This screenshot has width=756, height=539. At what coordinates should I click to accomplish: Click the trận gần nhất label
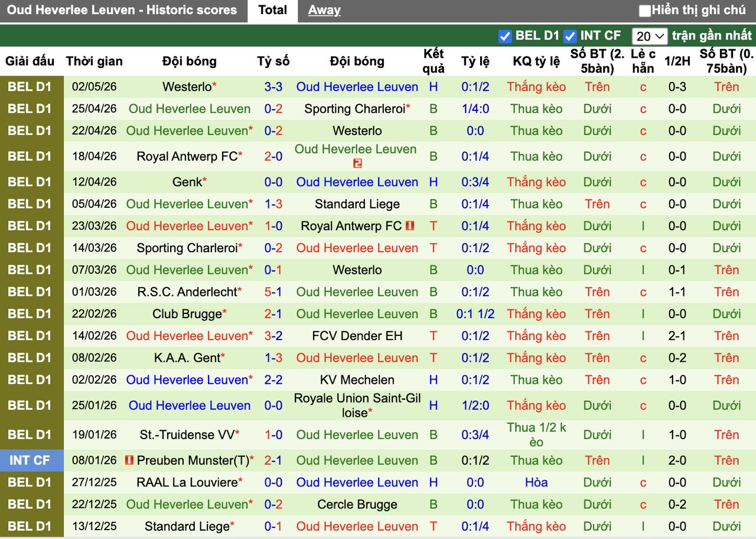[712, 36]
